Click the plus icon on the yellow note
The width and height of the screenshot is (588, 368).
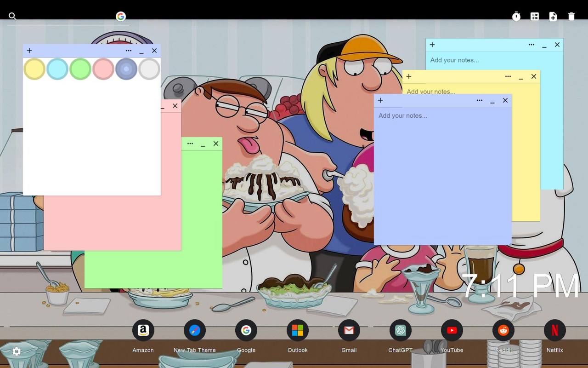409,76
